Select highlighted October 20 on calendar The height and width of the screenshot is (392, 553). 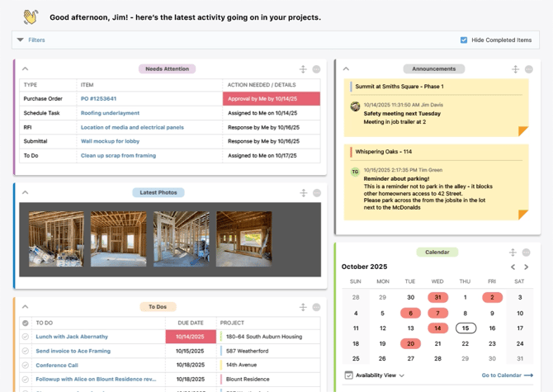tap(410, 343)
